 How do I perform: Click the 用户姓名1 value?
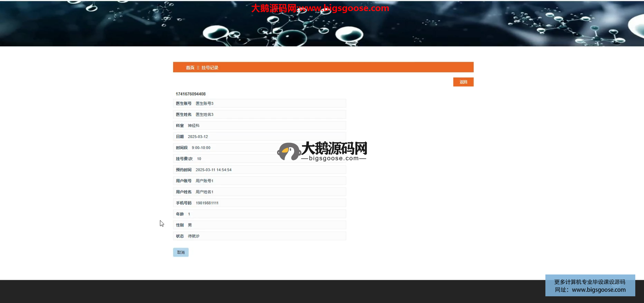point(204,192)
